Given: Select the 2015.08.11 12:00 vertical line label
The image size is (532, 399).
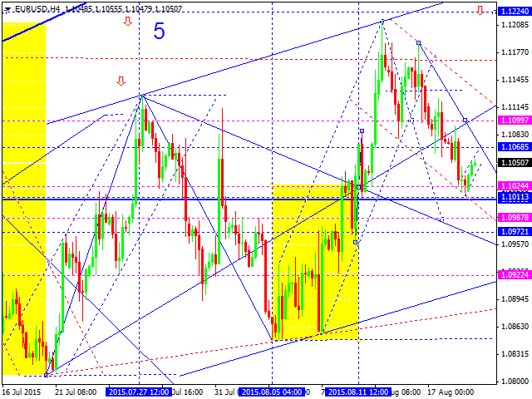Looking at the screenshot, I should pyautogui.click(x=358, y=392).
